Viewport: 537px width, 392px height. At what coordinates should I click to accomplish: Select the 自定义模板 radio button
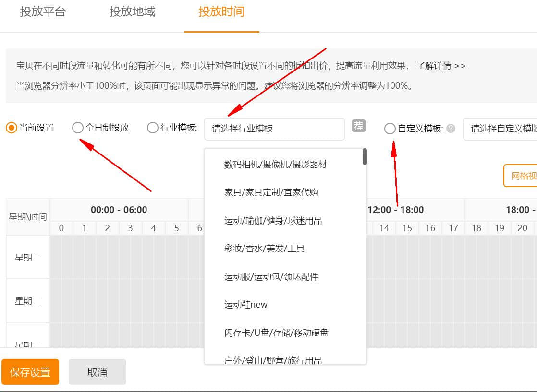[390, 129]
